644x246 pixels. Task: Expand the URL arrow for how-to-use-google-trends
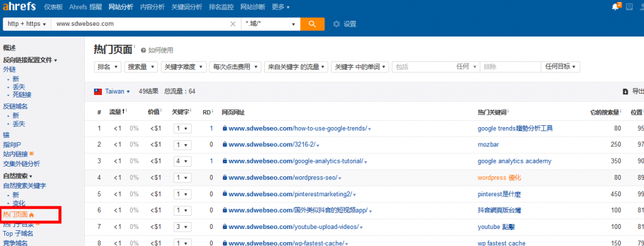[x=370, y=129]
